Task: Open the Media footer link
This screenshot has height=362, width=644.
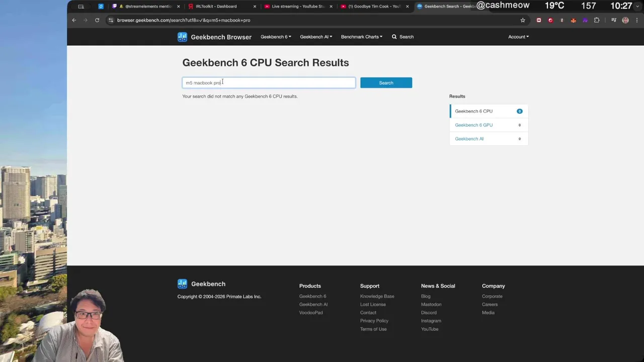Action: tap(488, 313)
